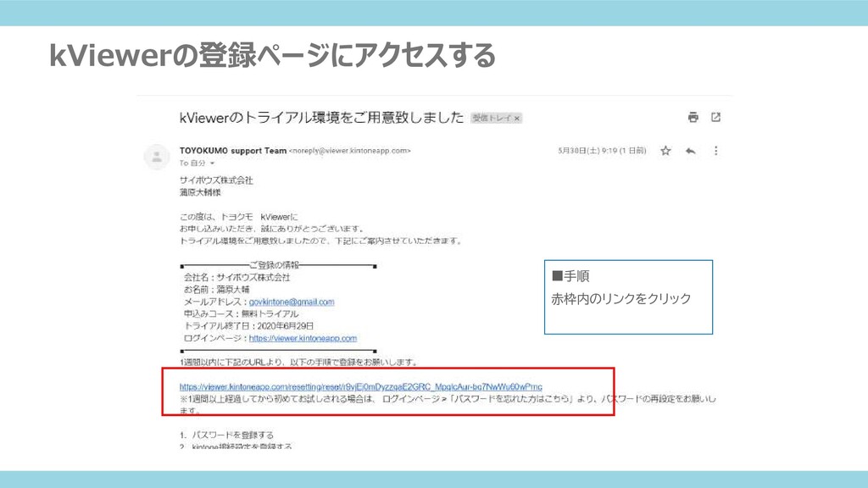The width and height of the screenshot is (868, 488).
Task: Click the sender address noreply@viewer.kintoneapp.com
Action: point(350,151)
